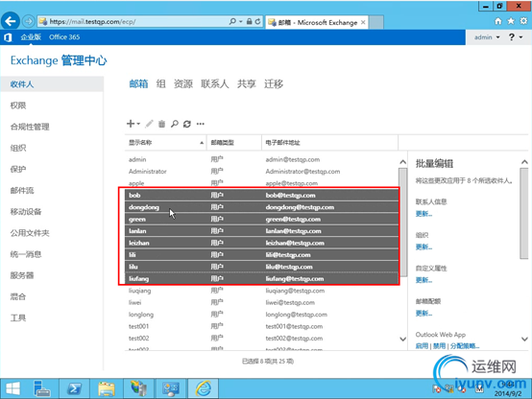The image size is (532, 399).
Task: Click the search magnifier in the address bar
Action: coord(232,21)
